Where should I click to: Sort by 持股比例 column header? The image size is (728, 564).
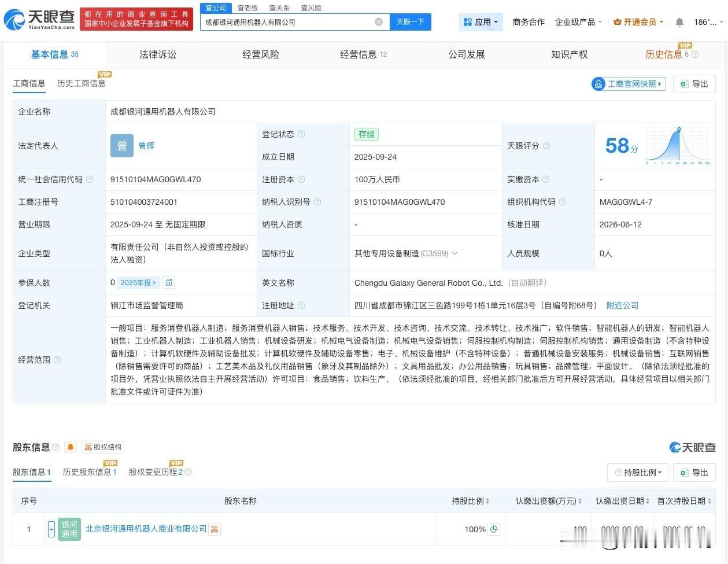[x=471, y=501]
